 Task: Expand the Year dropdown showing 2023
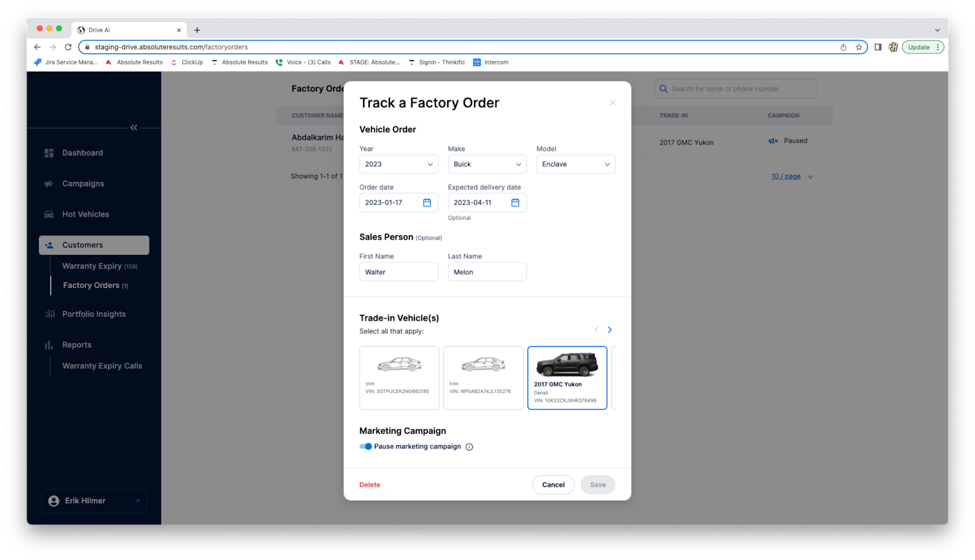(399, 165)
